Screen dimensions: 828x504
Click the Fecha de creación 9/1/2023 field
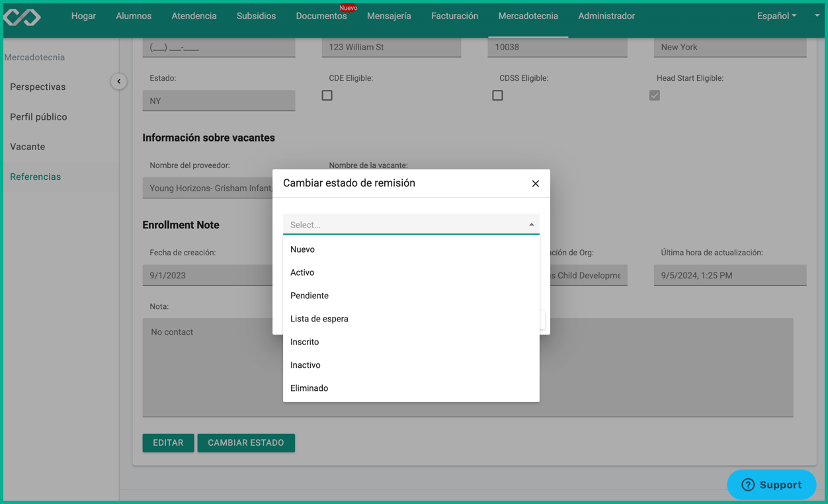tap(208, 275)
